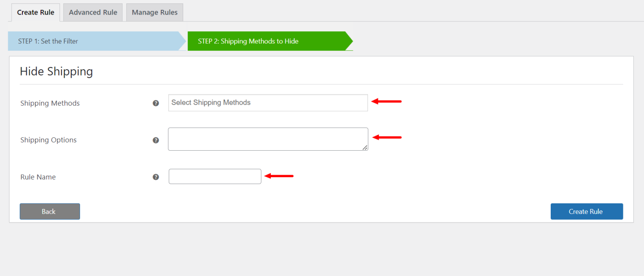The image size is (644, 276).
Task: Click inside the Shipping Options text area
Action: (x=268, y=139)
